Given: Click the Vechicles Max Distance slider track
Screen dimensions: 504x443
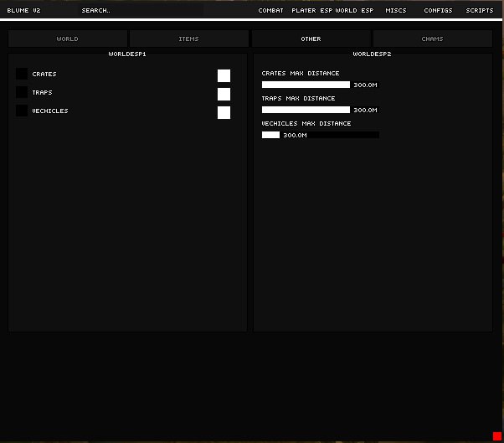Looking at the screenshot, I should (x=321, y=135).
